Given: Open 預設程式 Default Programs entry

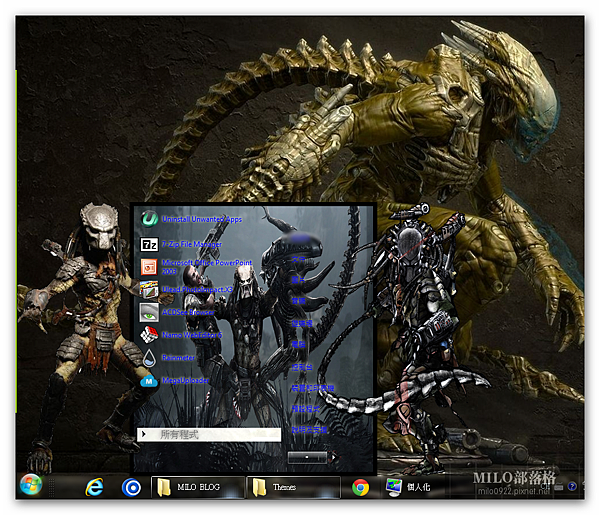Looking at the screenshot, I should [x=305, y=409].
